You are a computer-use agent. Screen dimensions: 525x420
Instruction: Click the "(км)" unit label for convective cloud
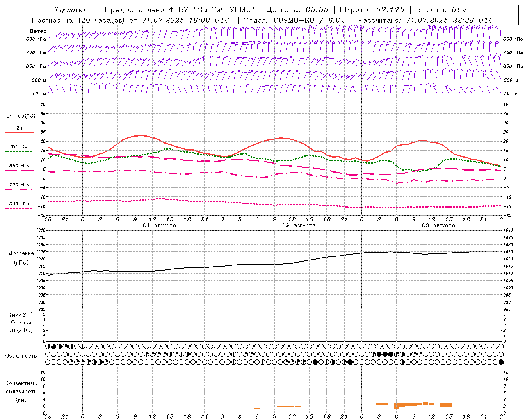pyautogui.click(x=21, y=399)
